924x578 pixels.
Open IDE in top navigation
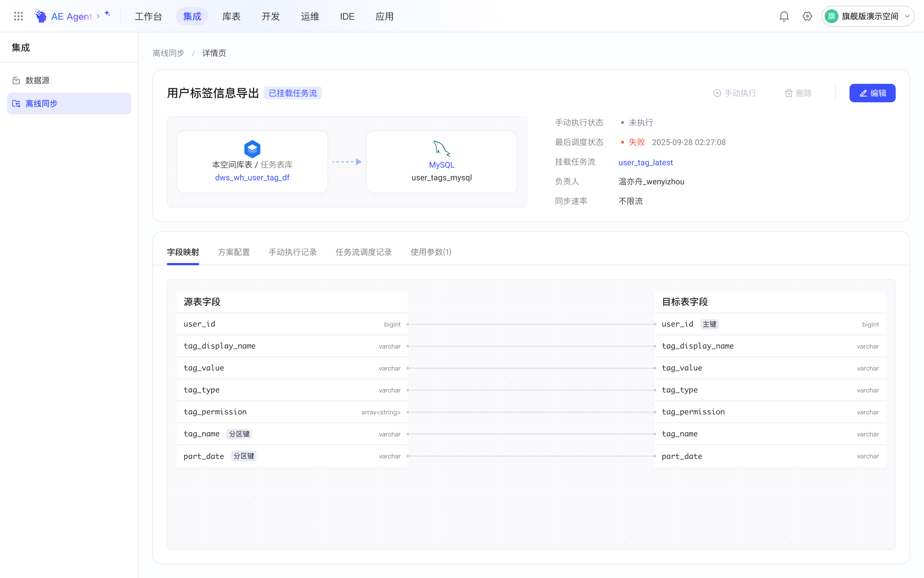point(347,16)
